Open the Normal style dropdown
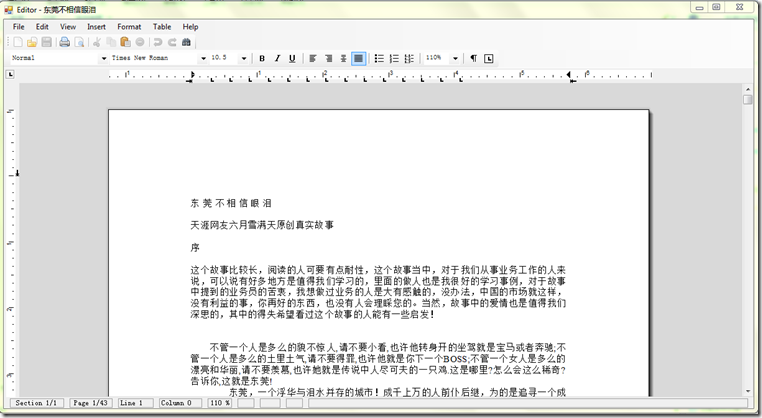Image resolution: width=762 pixels, height=418 pixels. 104,58
